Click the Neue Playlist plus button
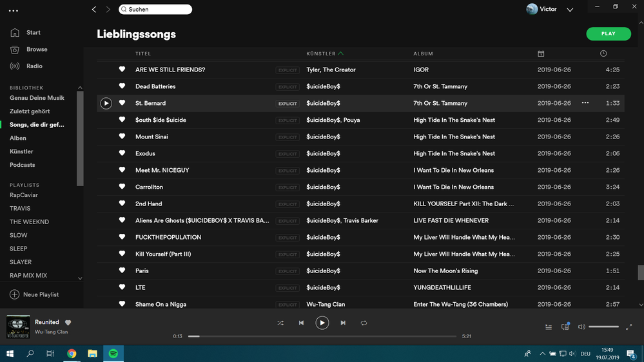This screenshot has height=362, width=644. coord(14,294)
